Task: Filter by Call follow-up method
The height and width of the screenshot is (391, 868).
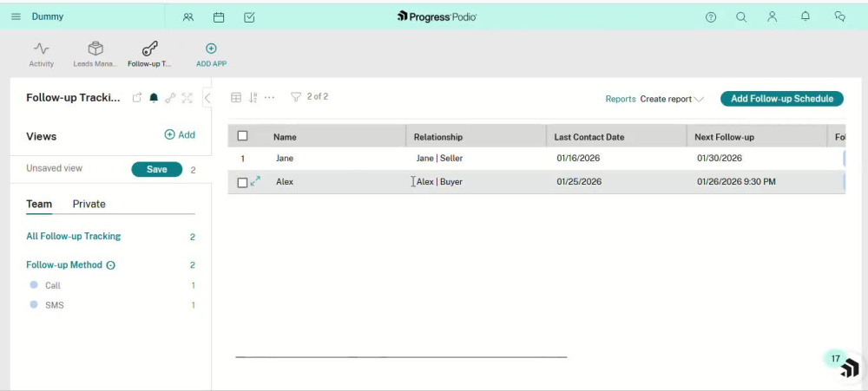Action: 53,285
